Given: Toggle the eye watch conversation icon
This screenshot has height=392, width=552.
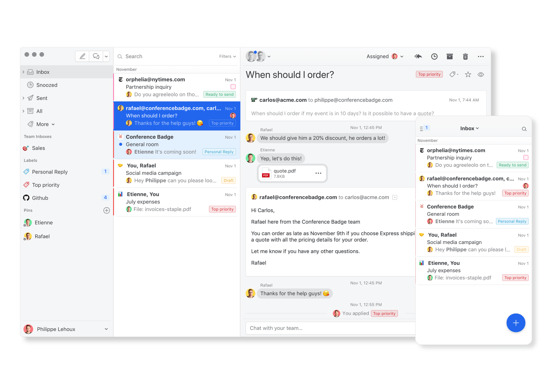Looking at the screenshot, I should click(481, 75).
